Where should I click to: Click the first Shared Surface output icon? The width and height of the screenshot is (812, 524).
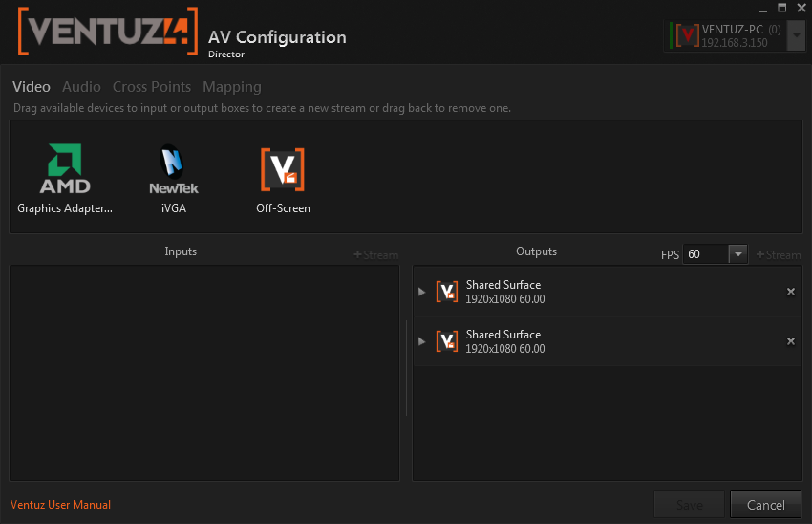coord(447,292)
